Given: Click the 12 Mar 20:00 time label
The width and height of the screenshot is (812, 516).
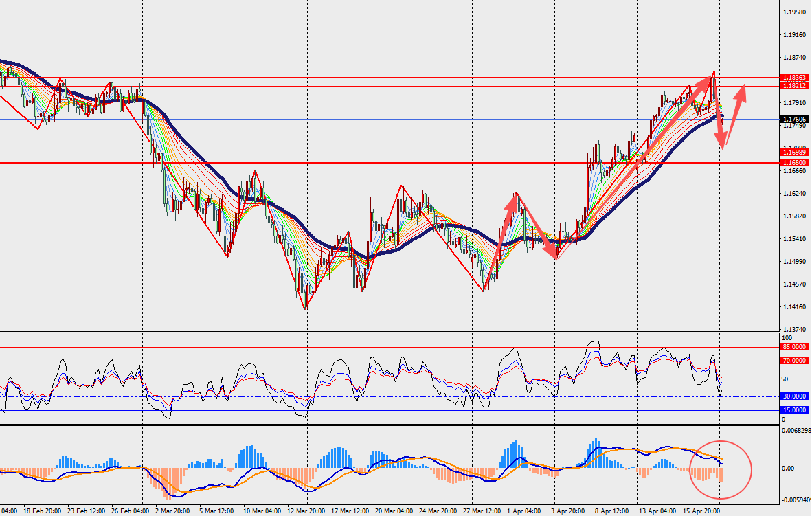Looking at the screenshot, I should [x=305, y=511].
